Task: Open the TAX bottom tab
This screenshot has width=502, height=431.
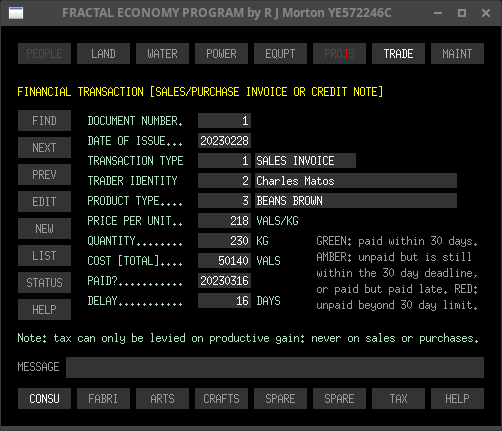Action: click(398, 398)
